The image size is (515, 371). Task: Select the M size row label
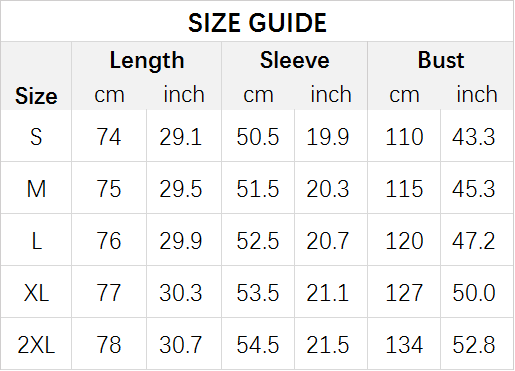click(36, 189)
